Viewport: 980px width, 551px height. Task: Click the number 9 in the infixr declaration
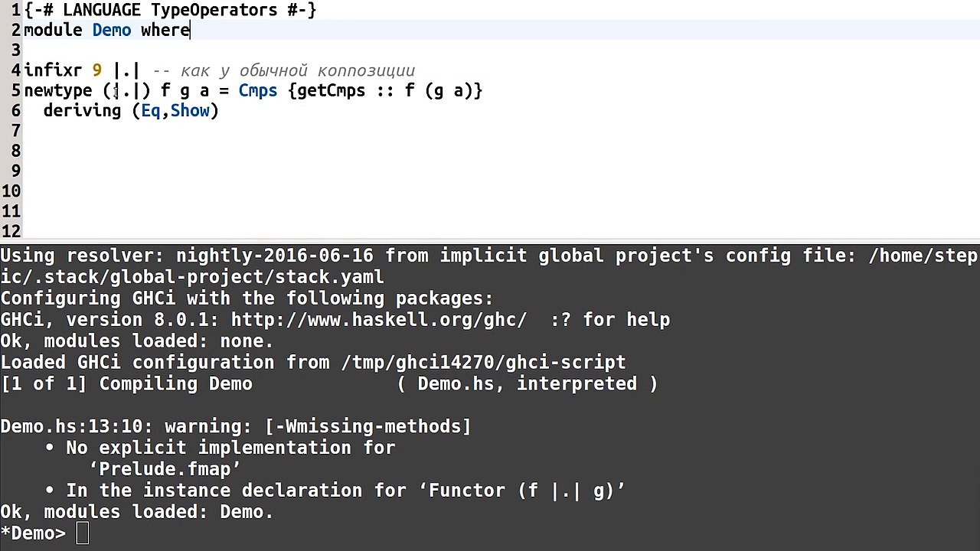pyautogui.click(x=96, y=70)
